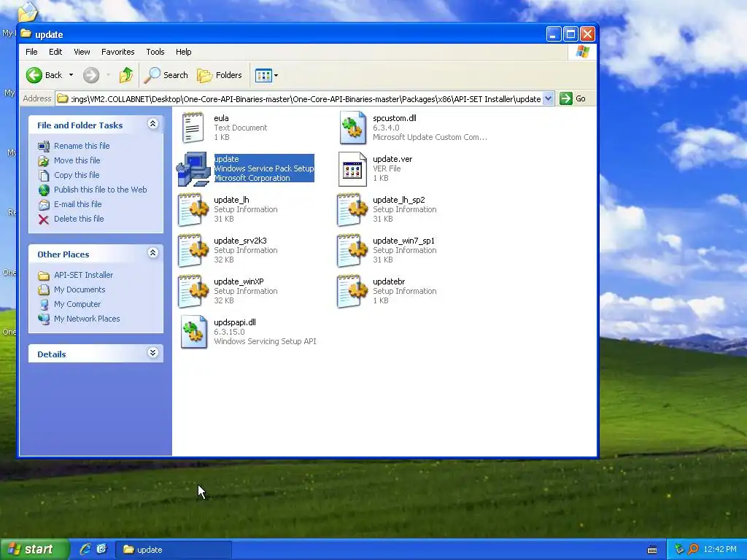
Task: Open the Back history dropdown arrow
Action: pos(71,75)
